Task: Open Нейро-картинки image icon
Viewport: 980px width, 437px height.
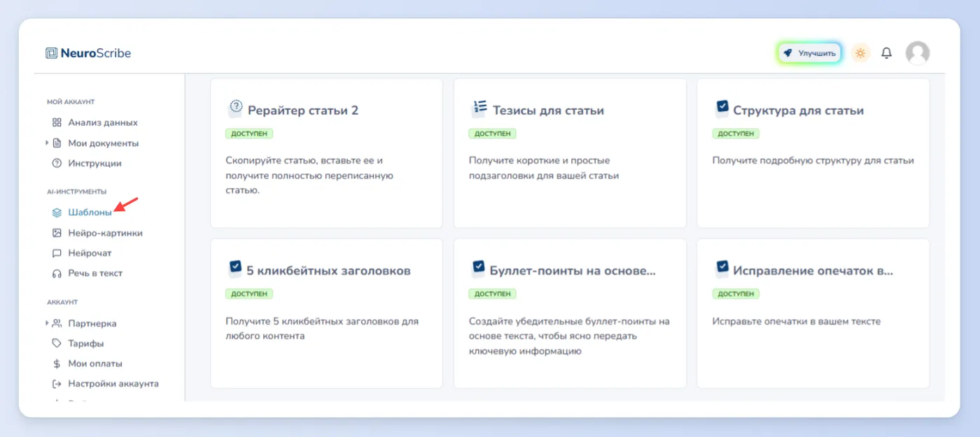Action: [57, 233]
